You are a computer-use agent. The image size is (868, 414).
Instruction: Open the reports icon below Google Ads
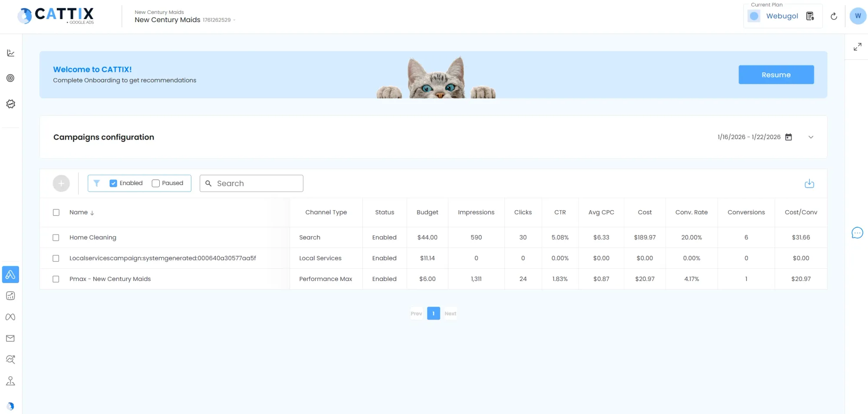[x=10, y=296]
